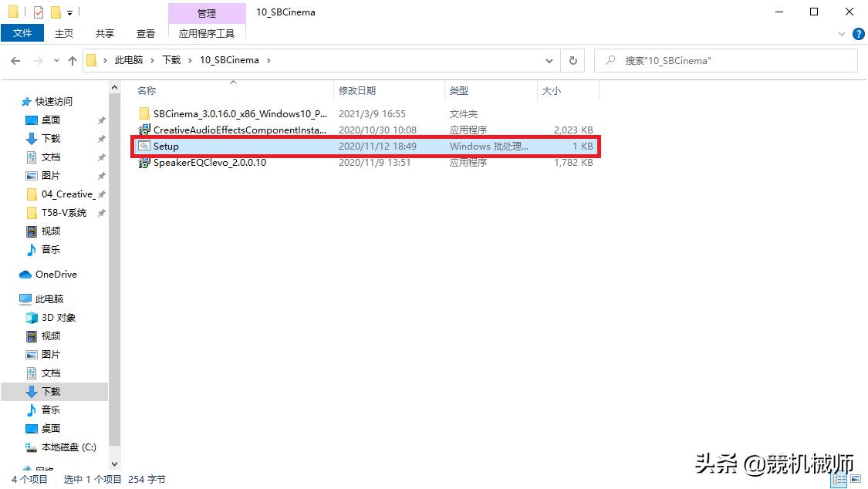Navigate back with the back arrow

(15, 60)
